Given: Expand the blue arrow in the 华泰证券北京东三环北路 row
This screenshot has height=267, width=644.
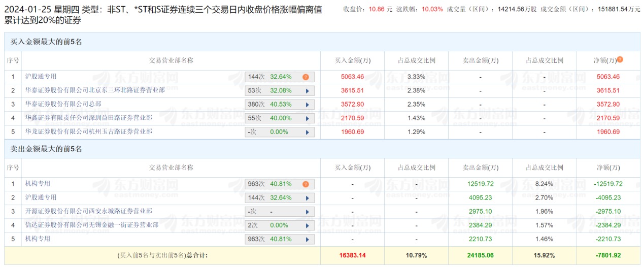Looking at the screenshot, I should click(x=307, y=91).
